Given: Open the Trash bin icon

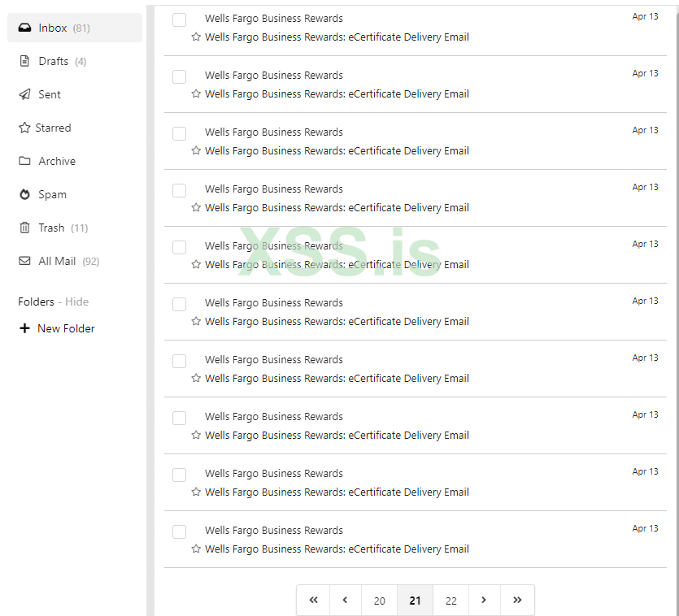Looking at the screenshot, I should click(x=24, y=228).
